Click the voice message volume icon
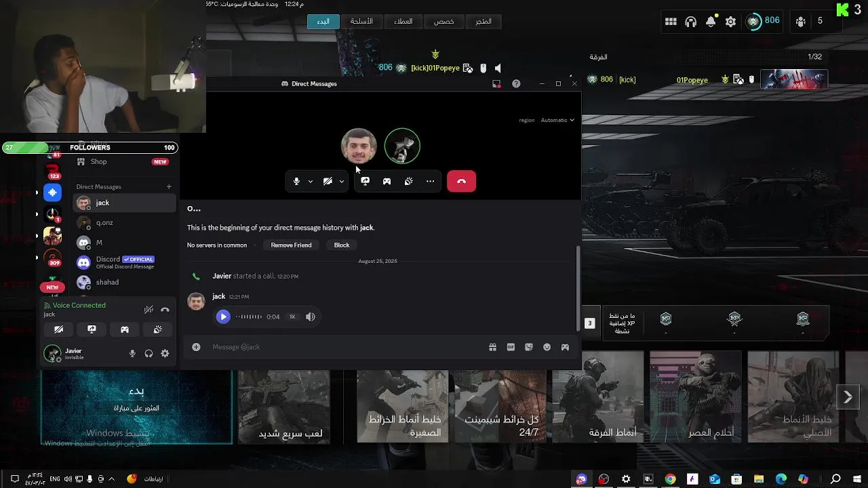This screenshot has width=868, height=488. point(311,317)
